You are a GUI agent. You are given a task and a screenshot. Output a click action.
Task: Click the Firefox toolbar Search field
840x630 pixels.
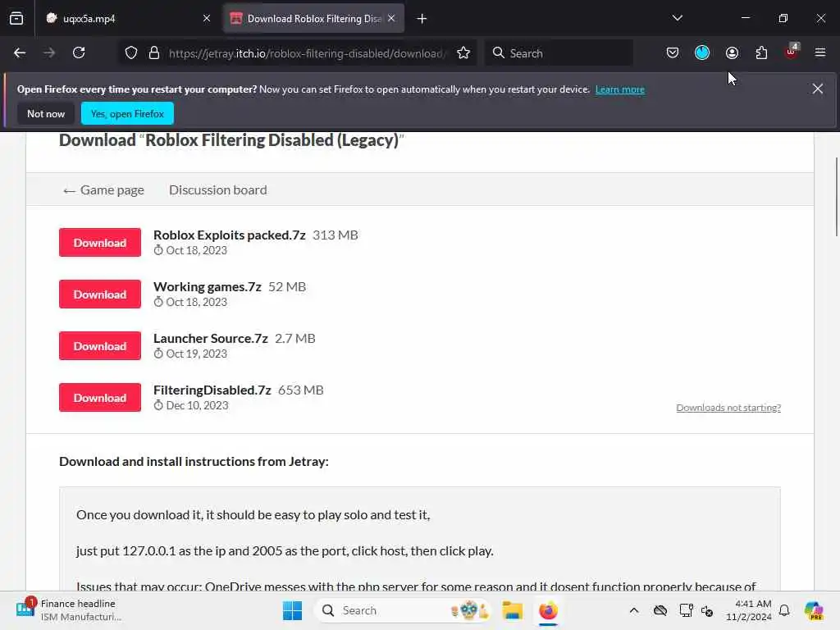559,53
